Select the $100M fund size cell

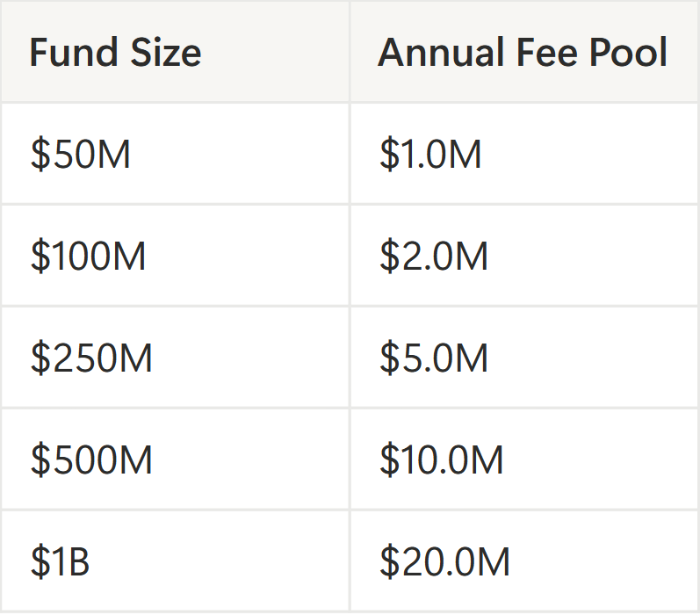click(88, 257)
